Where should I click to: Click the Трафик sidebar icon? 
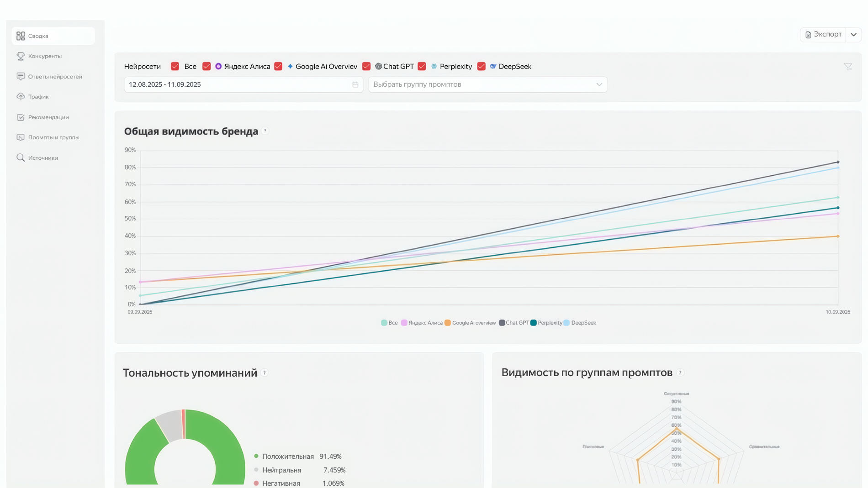pyautogui.click(x=21, y=97)
